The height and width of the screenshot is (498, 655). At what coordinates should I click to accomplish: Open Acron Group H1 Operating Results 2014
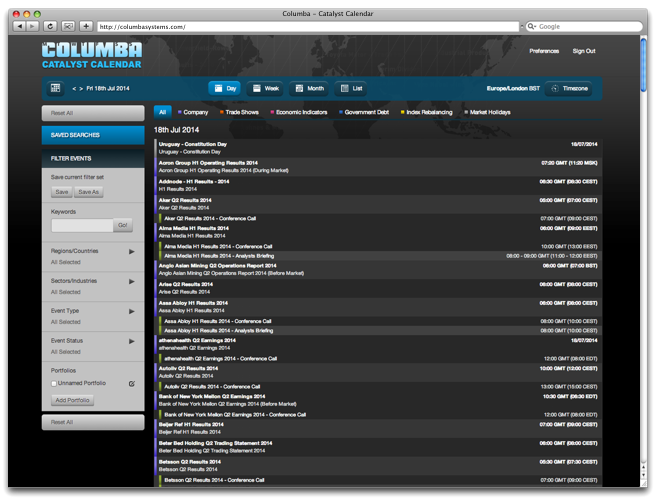point(378,167)
